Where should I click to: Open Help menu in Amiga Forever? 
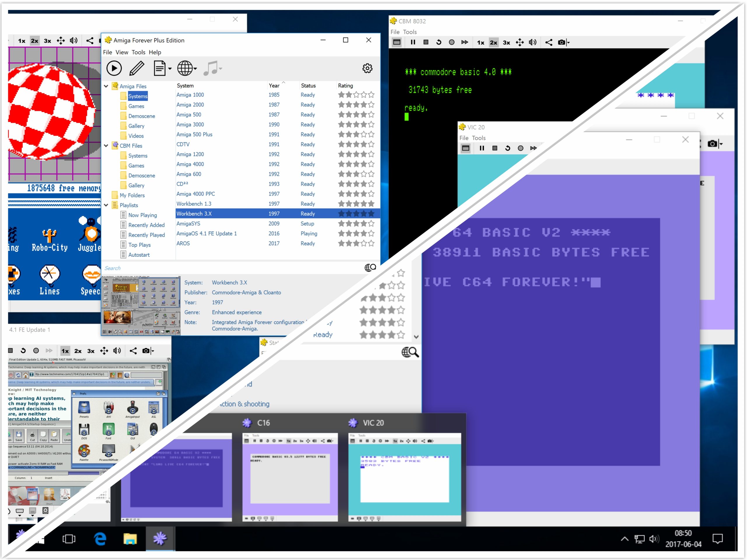pos(155,52)
